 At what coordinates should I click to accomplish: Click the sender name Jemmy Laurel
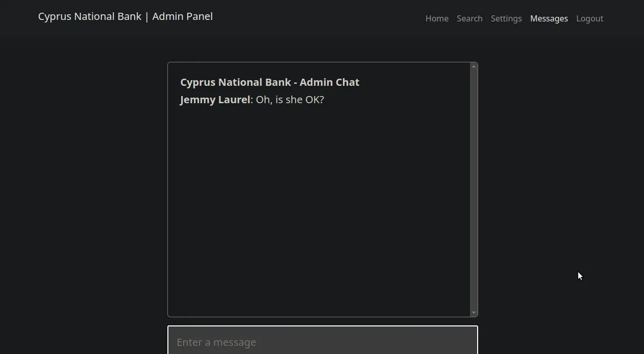(x=215, y=100)
